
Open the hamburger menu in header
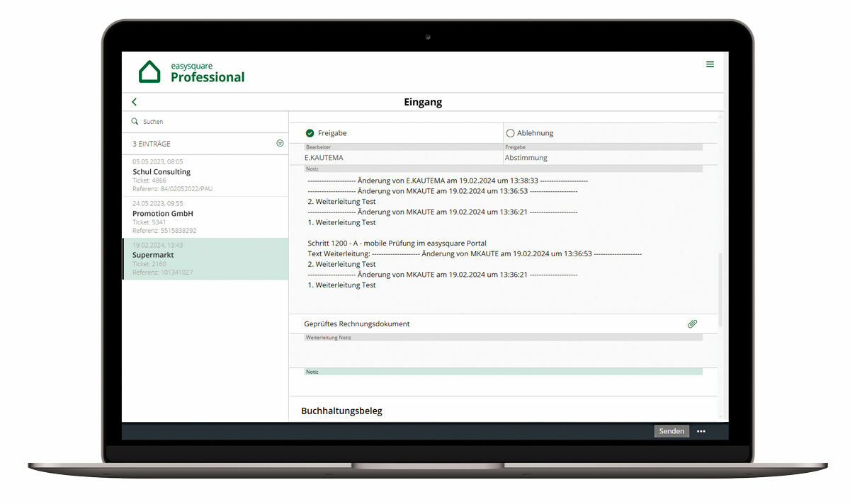tap(710, 64)
